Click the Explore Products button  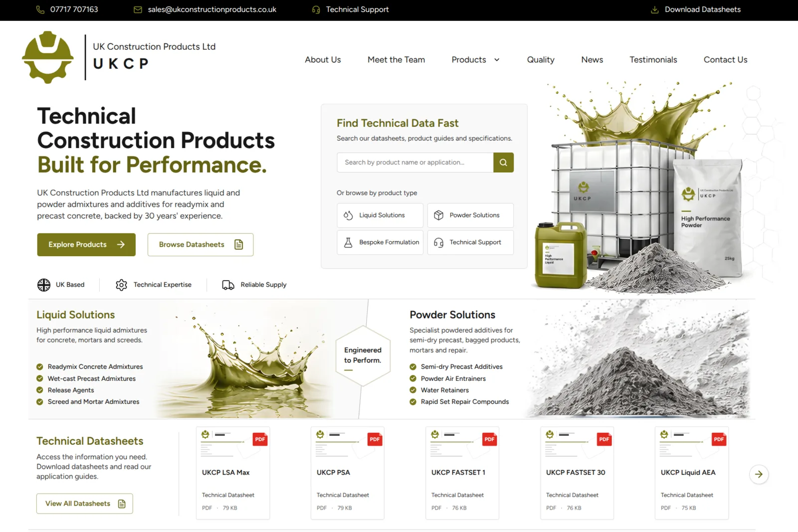[86, 245]
